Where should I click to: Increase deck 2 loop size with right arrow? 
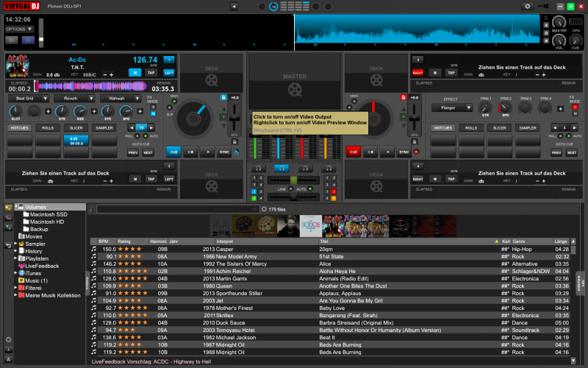pyautogui.click(x=574, y=127)
